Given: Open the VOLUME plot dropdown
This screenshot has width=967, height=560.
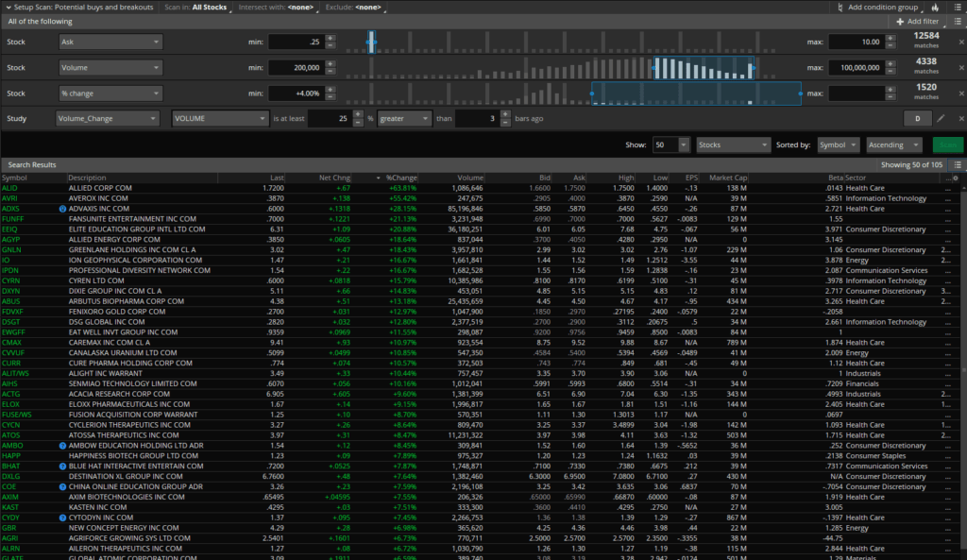Looking at the screenshot, I should click(220, 118).
